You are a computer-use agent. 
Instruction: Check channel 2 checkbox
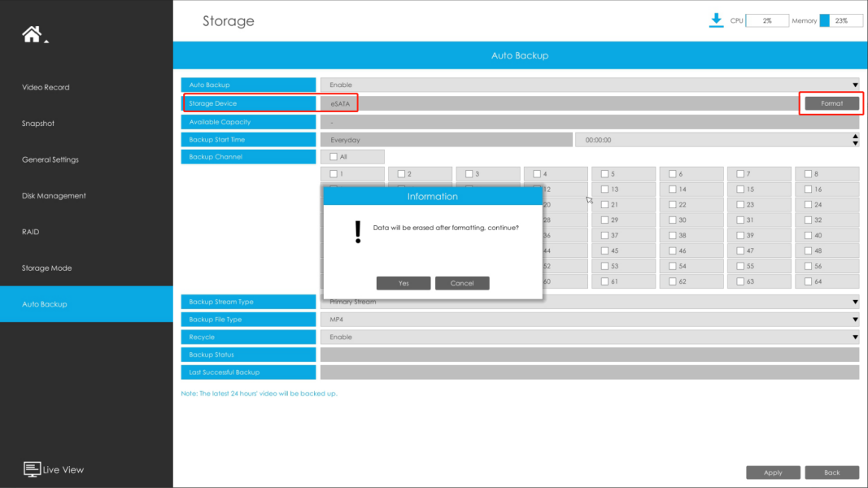pos(401,174)
